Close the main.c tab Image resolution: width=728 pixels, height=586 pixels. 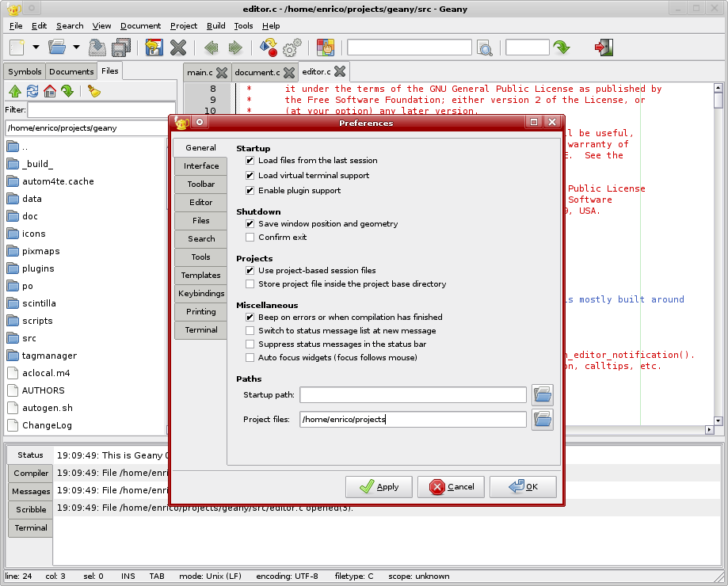click(x=222, y=72)
